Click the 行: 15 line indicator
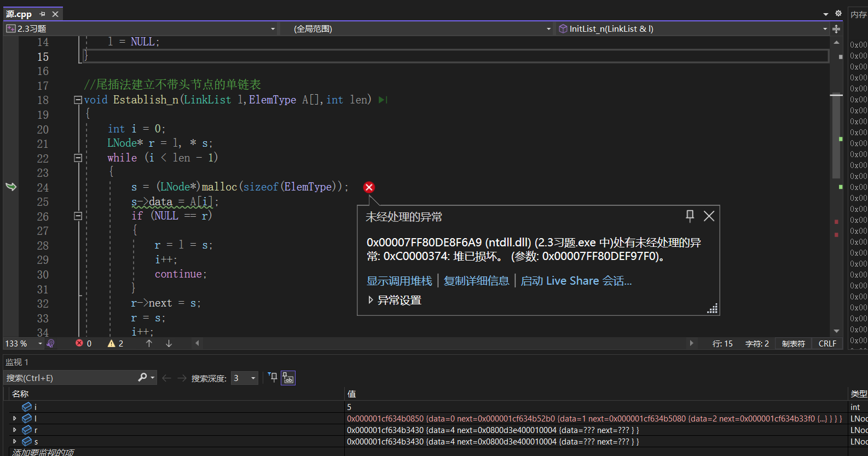The image size is (868, 456). point(722,344)
